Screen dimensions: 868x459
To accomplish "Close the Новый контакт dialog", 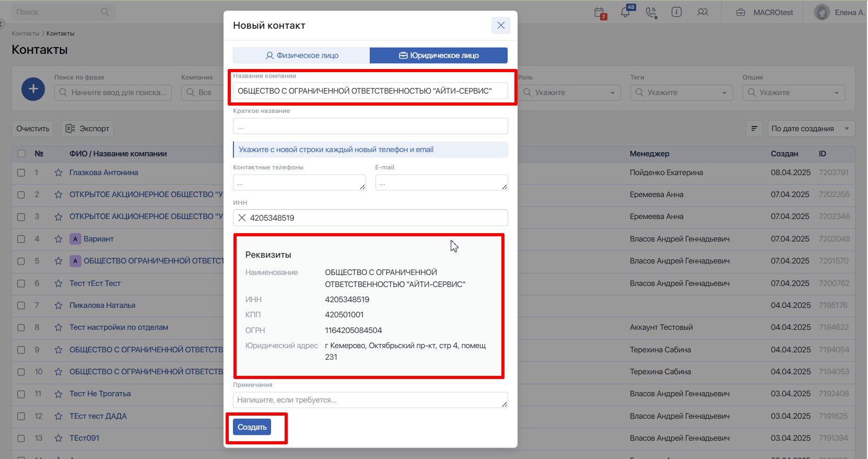I will coord(501,25).
